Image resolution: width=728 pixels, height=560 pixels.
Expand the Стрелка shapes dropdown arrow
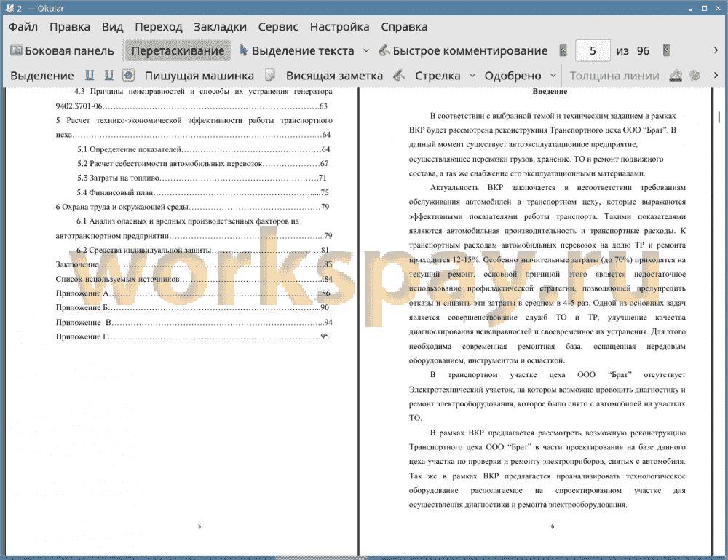click(x=472, y=75)
